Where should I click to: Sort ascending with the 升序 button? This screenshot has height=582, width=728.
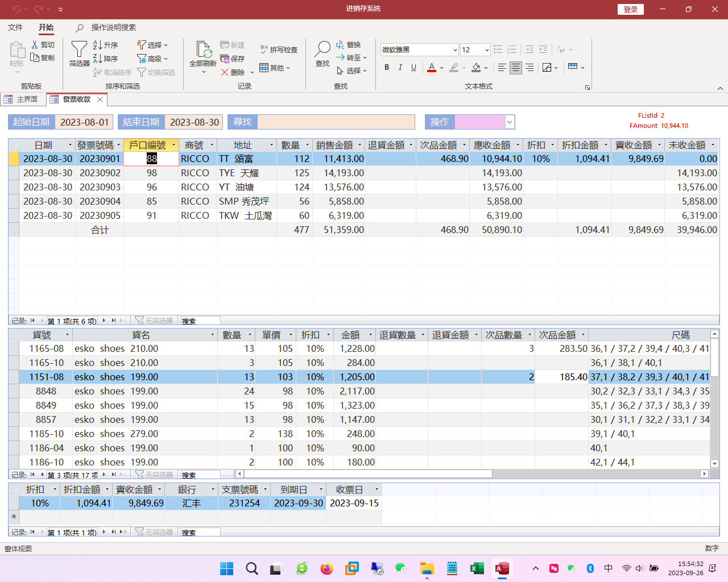point(106,45)
